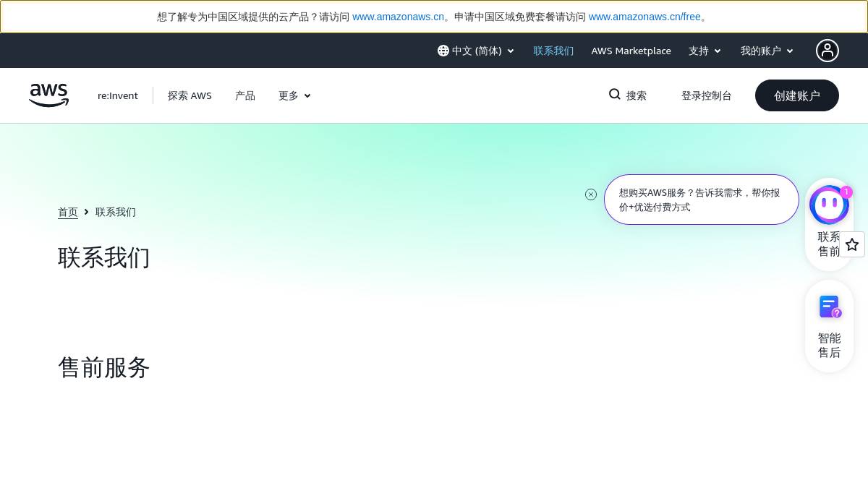Open the 探索 AWS menu
The width and height of the screenshot is (868, 488).
pos(190,95)
